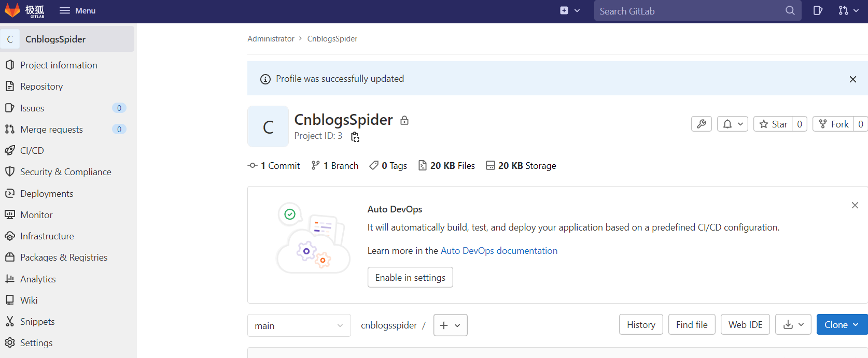This screenshot has height=358, width=868.
Task: View the Star count 0
Action: 800,124
